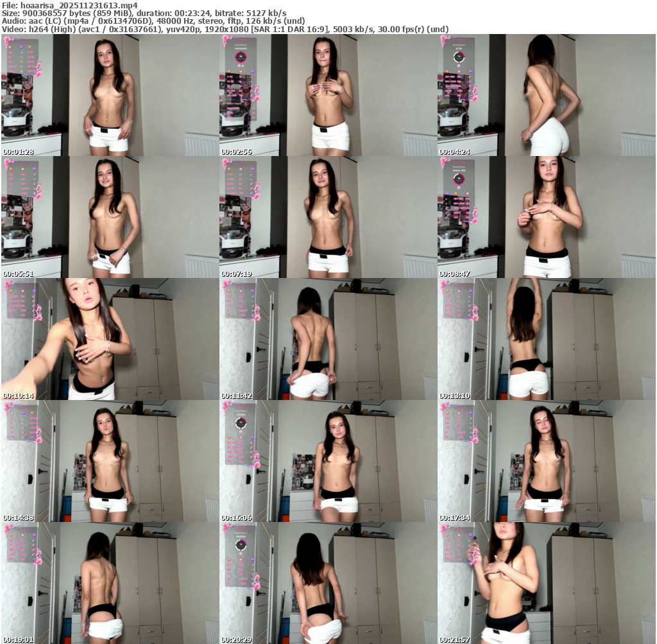Open the frame stamped 00:08:47

(x=547, y=217)
